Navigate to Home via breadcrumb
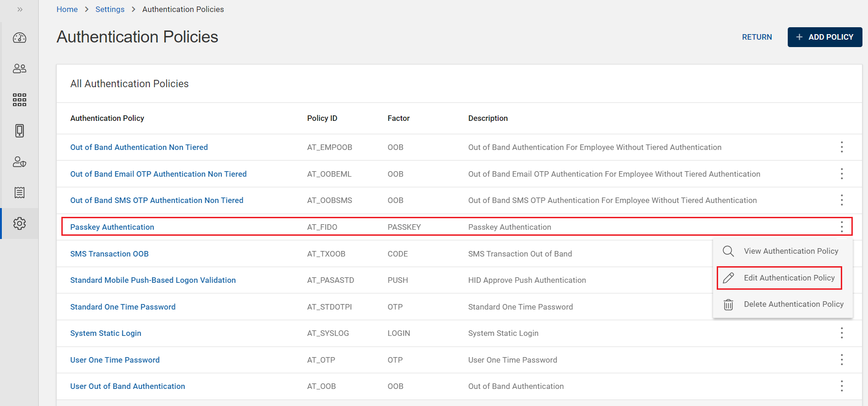 (x=67, y=9)
